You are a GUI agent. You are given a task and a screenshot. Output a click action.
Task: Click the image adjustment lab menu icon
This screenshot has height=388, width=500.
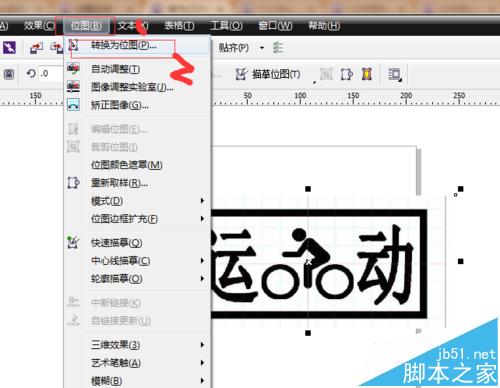[x=73, y=87]
